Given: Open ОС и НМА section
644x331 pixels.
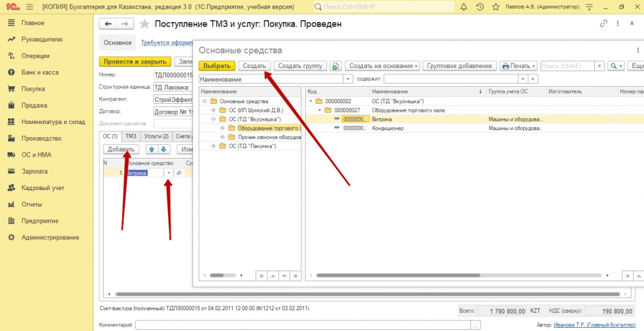Looking at the screenshot, I should [36, 155].
